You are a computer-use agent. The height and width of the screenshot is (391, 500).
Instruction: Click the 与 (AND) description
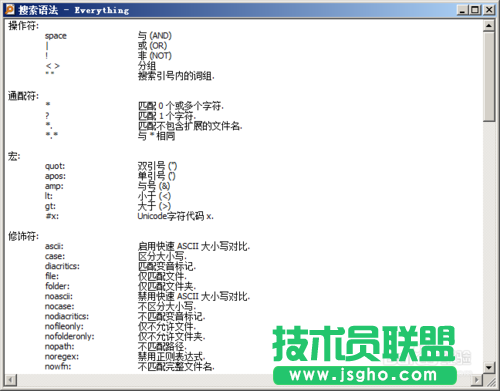pos(155,36)
